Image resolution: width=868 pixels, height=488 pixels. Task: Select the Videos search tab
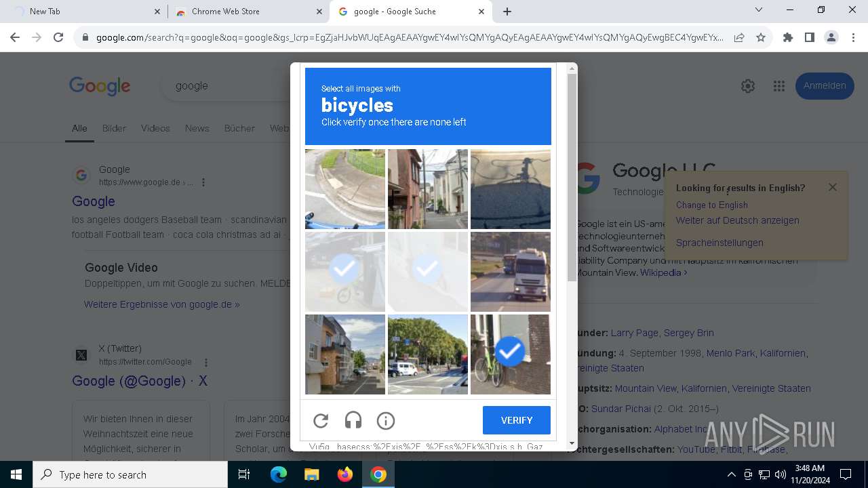155,128
